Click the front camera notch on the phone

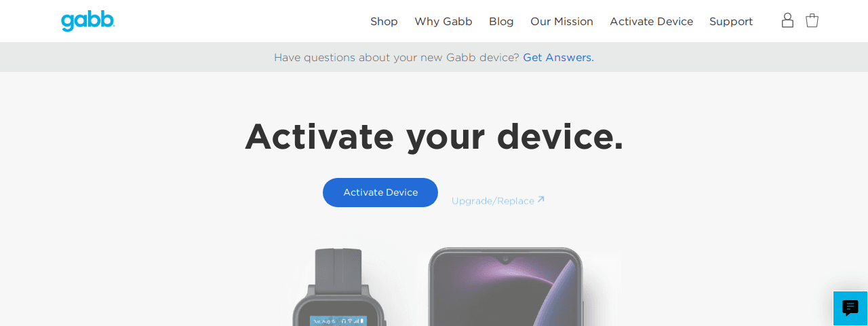click(505, 259)
